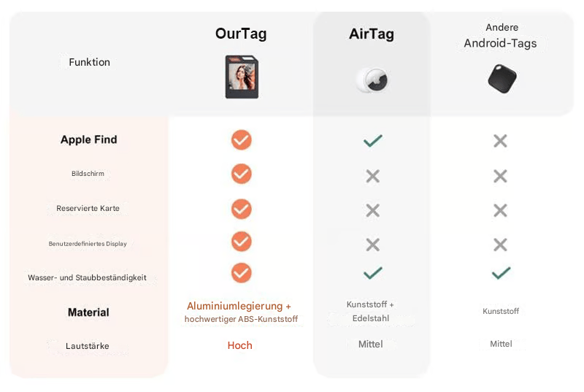This screenshot has height=392, width=584.
Task: Click AirTag's X for Benutzerdefiniertes Display
Action: coord(372,245)
